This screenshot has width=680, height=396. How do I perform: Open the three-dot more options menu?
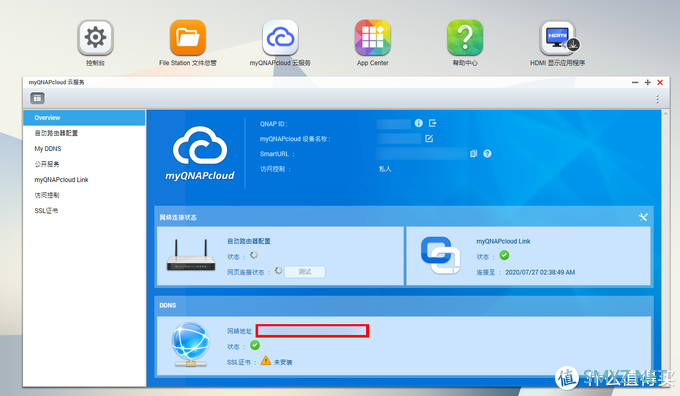coord(657,99)
